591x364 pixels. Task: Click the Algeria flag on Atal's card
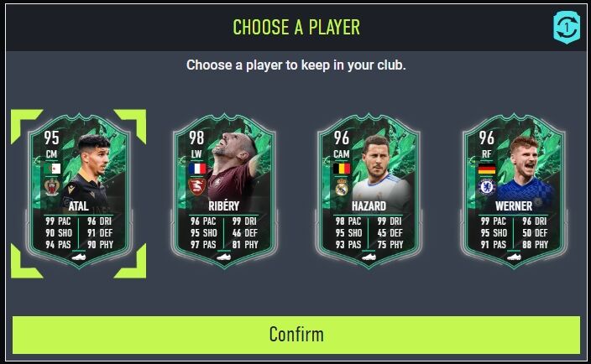tap(52, 169)
